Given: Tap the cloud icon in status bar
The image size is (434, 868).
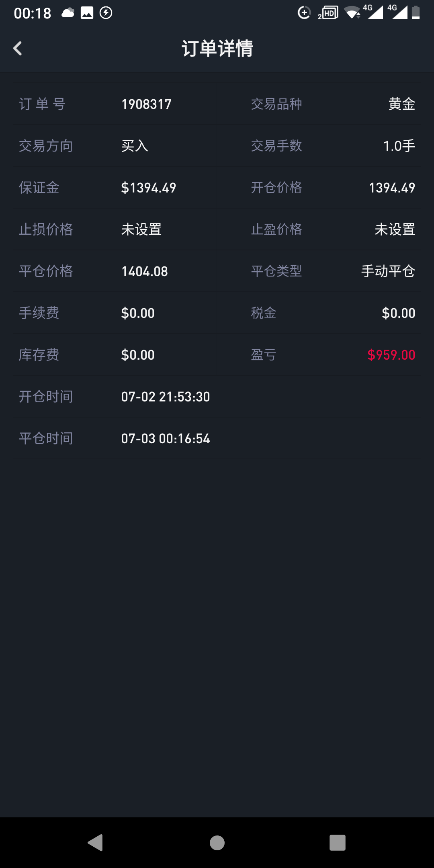Looking at the screenshot, I should click(68, 13).
